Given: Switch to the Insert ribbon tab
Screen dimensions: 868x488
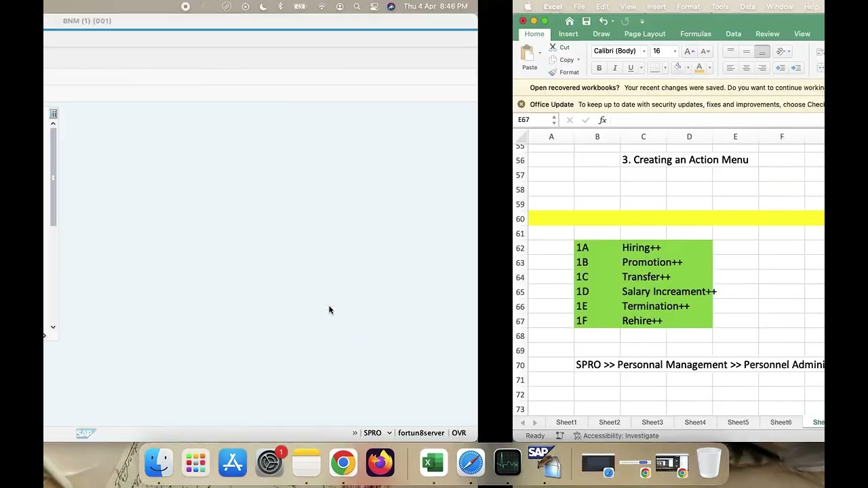Looking at the screenshot, I should [568, 34].
